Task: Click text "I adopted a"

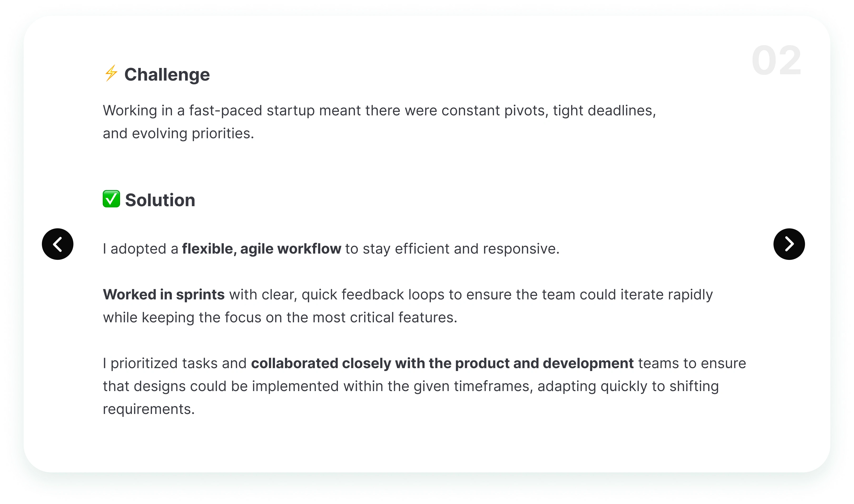Action: (141, 249)
